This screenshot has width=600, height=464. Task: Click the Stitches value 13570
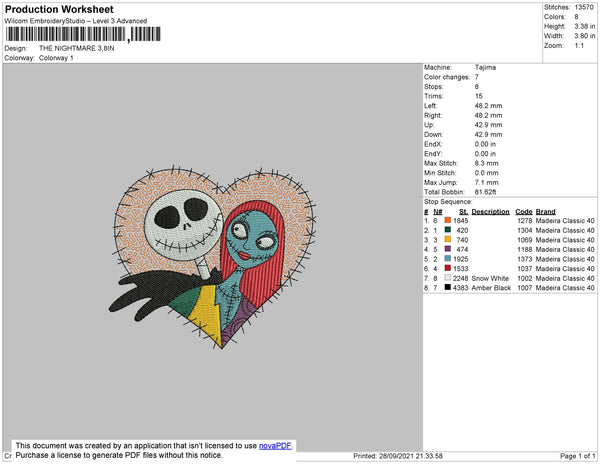tap(584, 7)
